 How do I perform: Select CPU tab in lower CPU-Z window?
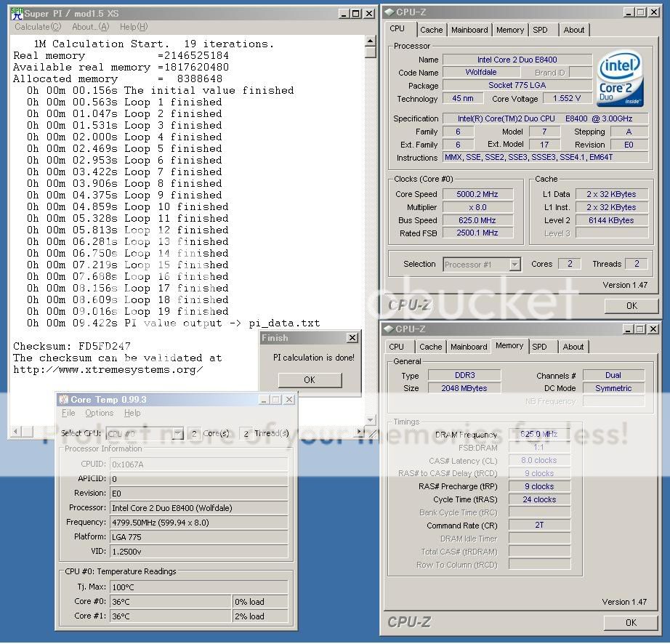tap(396, 347)
